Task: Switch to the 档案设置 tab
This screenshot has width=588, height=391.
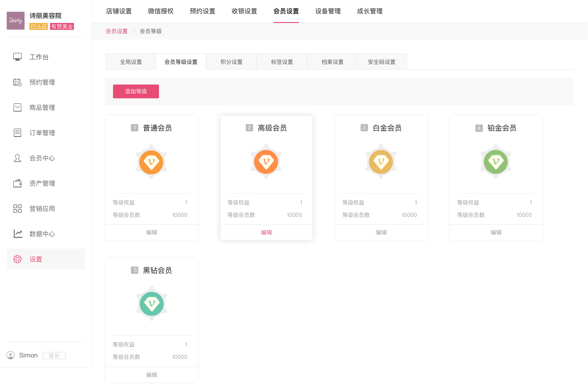Action: 332,62
